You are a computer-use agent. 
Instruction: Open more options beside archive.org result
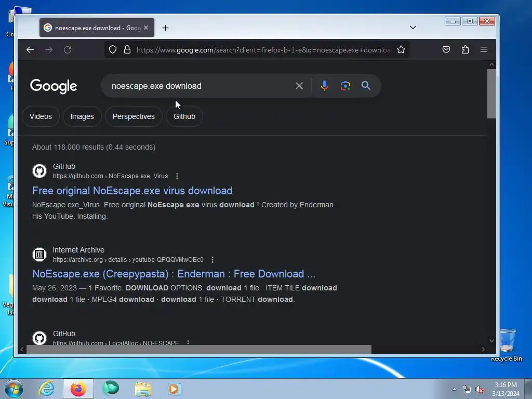pos(212,260)
